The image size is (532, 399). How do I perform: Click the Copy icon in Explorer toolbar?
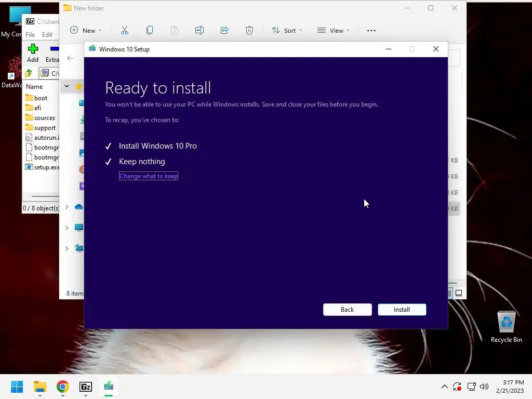point(149,30)
